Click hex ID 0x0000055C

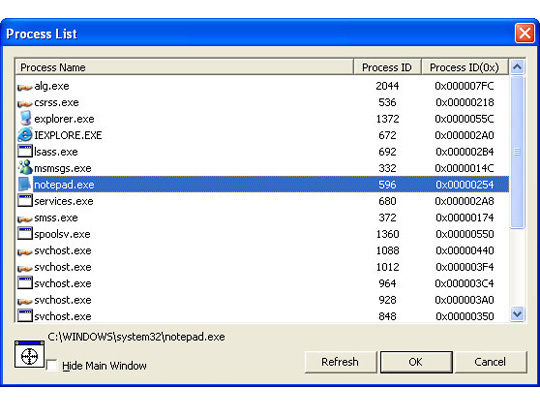coord(465,119)
